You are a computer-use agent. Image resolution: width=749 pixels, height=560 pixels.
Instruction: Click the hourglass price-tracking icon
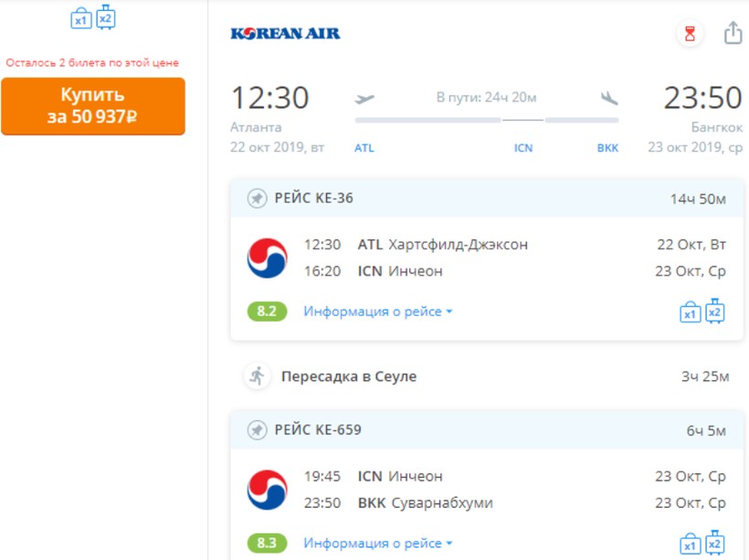691,34
